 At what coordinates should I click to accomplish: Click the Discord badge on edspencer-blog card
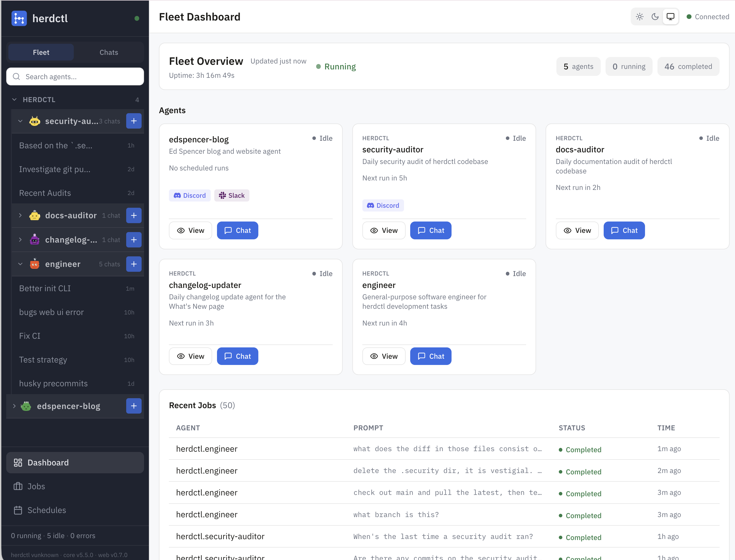[x=189, y=195]
